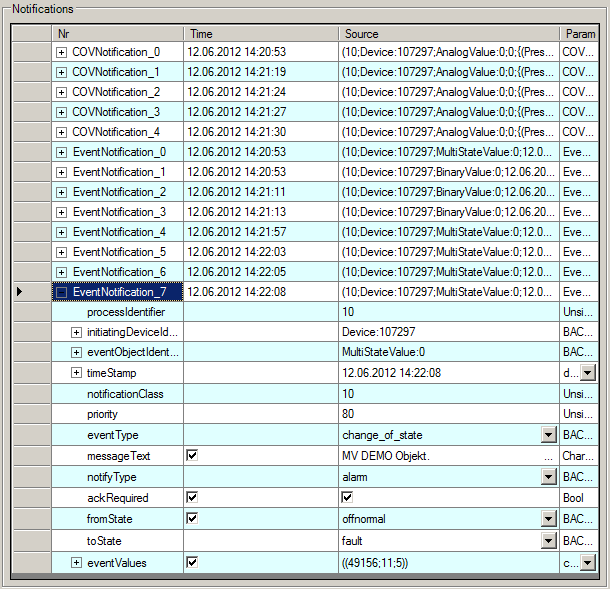This screenshot has height=589, width=610.
Task: Expand the timeStamp node
Action: [76, 373]
